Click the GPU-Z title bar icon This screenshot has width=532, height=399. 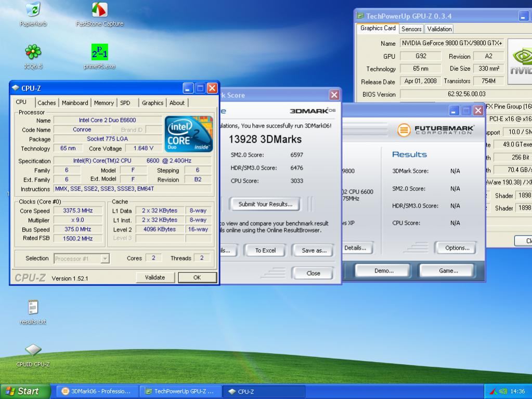click(360, 16)
